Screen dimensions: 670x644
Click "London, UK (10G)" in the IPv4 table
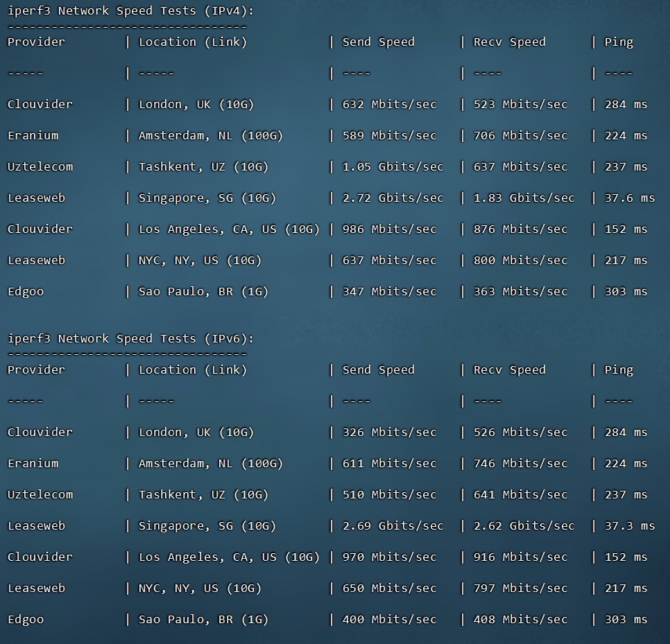click(x=196, y=105)
